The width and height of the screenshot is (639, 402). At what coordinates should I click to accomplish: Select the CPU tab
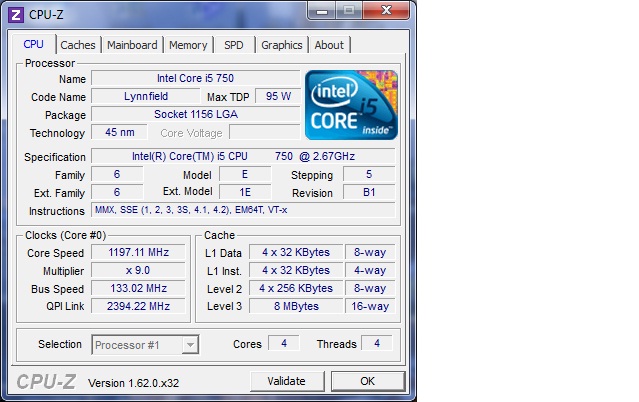[33, 44]
